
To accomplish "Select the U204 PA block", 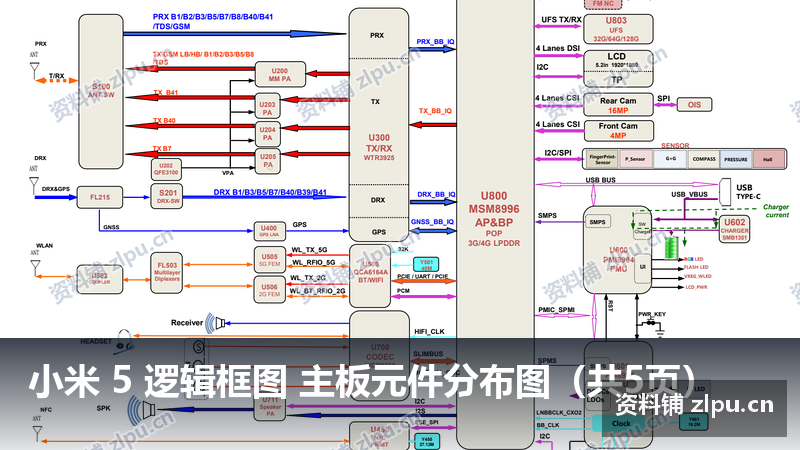I will (267, 134).
